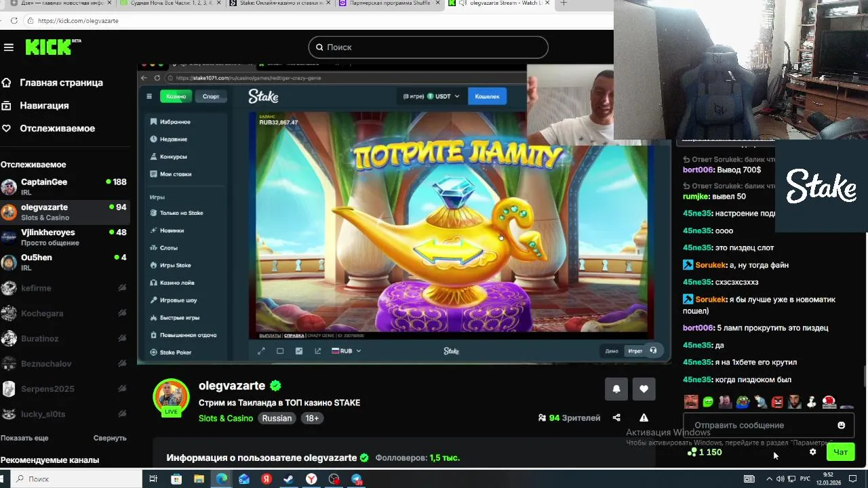This screenshot has height=488, width=868.
Task: Pick the green smiley emote
Action: point(708,402)
